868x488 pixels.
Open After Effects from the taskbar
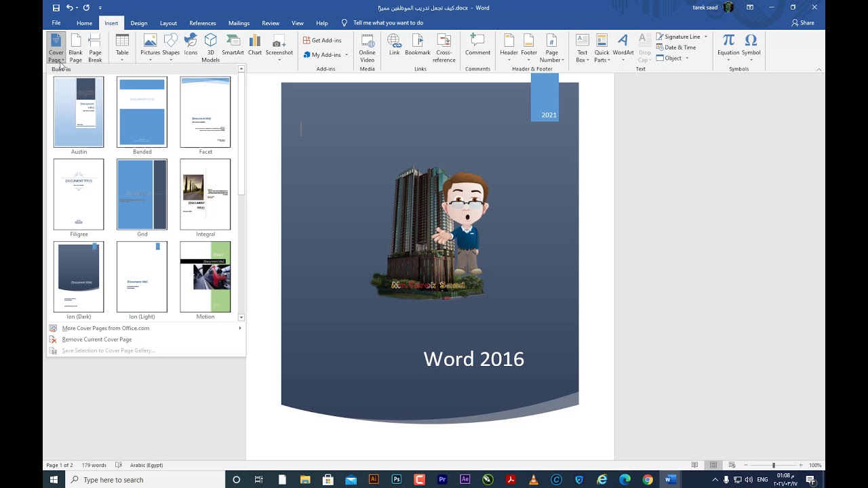pyautogui.click(x=465, y=480)
